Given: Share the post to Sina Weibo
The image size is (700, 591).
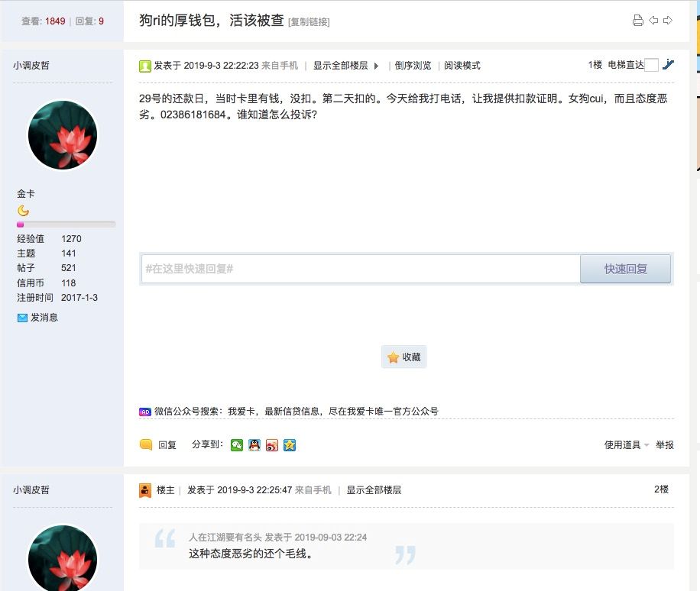Looking at the screenshot, I should point(271,445).
